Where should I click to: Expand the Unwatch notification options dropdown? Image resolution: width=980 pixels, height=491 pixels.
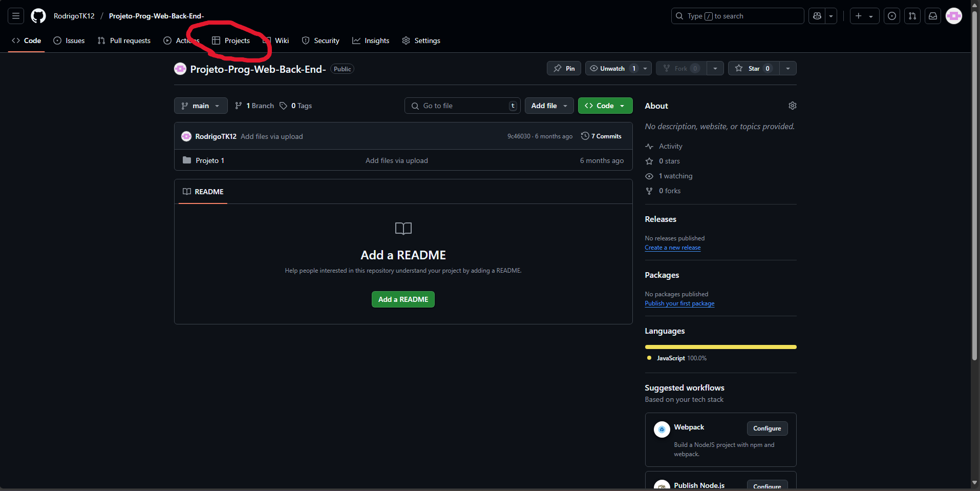pyautogui.click(x=645, y=68)
